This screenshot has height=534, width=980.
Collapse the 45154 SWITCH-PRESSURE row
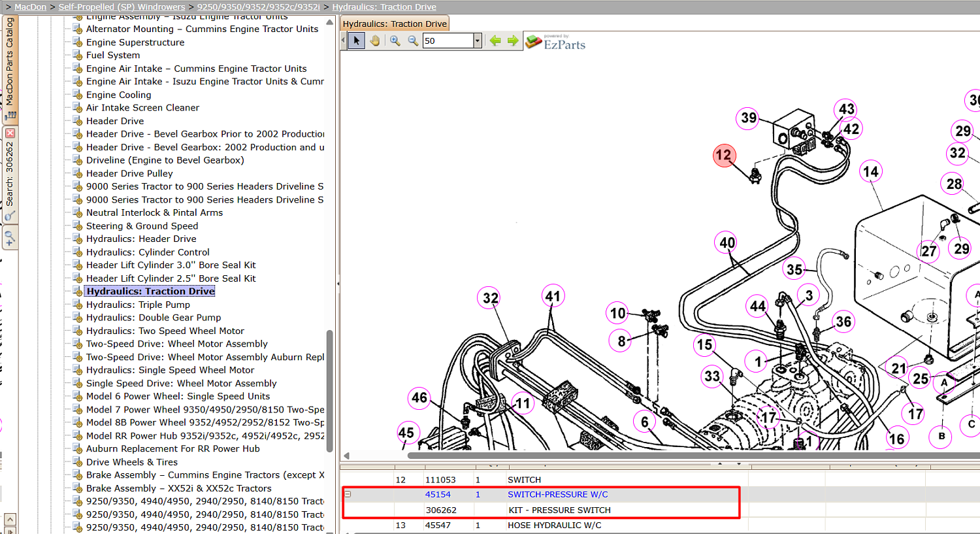click(x=348, y=494)
